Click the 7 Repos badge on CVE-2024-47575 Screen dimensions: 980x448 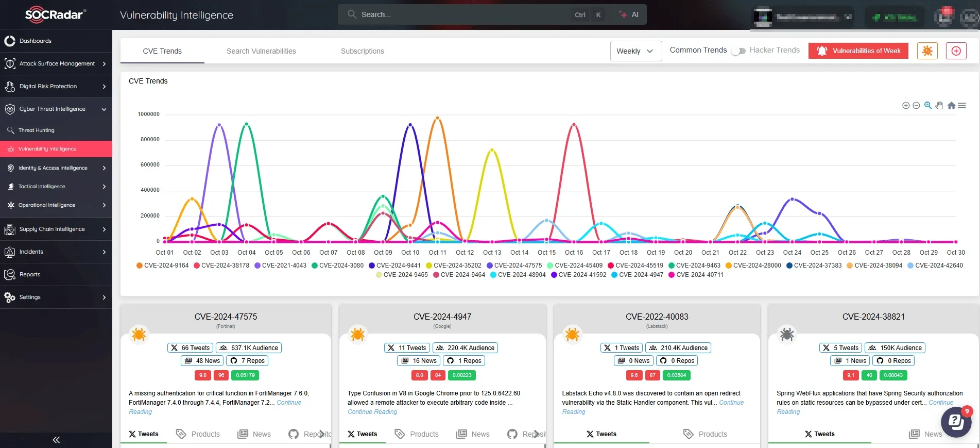click(247, 361)
